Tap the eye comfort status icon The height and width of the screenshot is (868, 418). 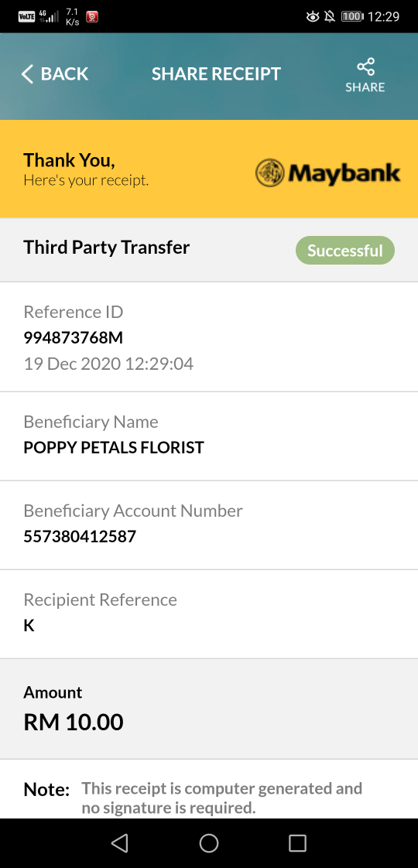click(312, 16)
